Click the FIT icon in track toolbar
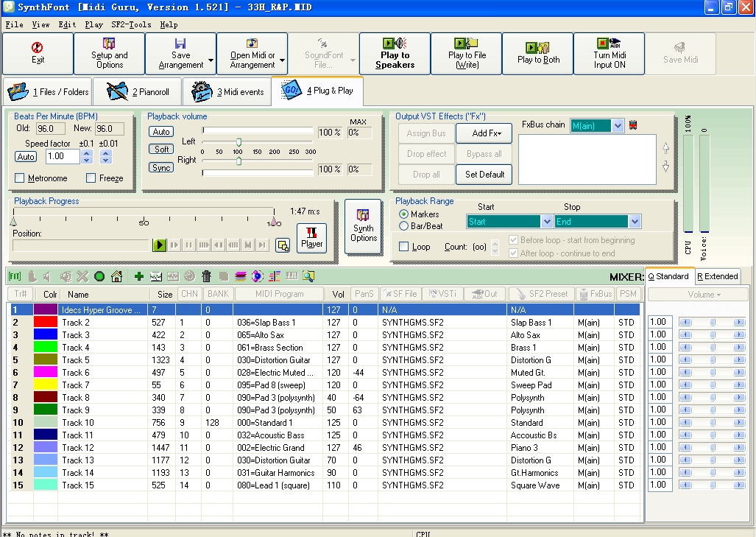 pyautogui.click(x=15, y=277)
